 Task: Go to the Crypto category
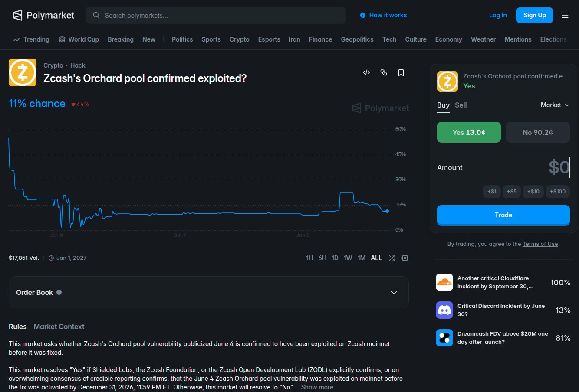(240, 39)
